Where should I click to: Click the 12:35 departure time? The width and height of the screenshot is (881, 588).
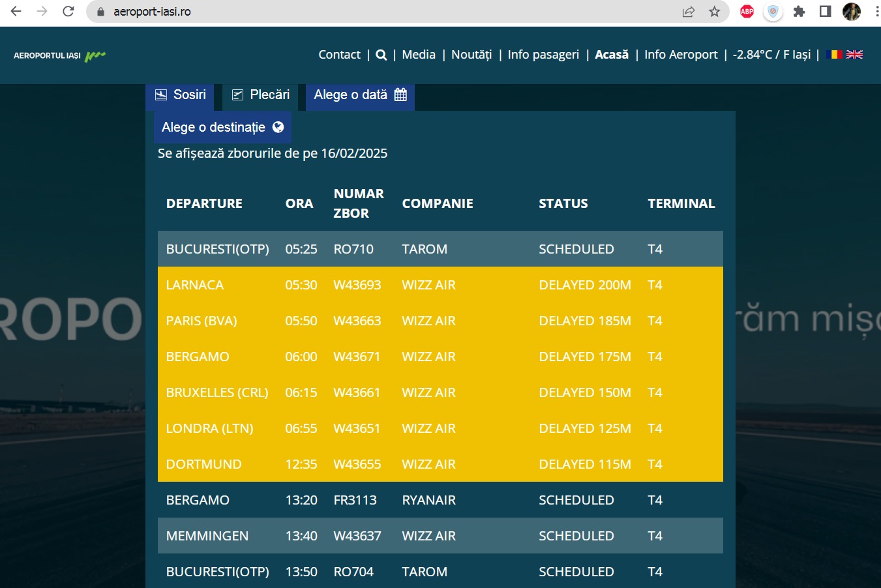[301, 464]
